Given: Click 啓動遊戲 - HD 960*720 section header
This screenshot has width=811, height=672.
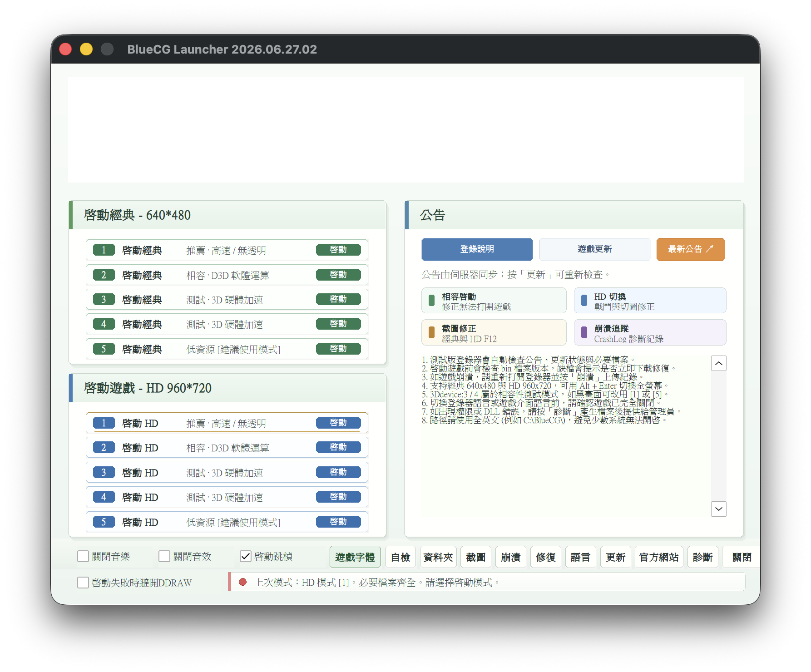Looking at the screenshot, I should pos(227,388).
